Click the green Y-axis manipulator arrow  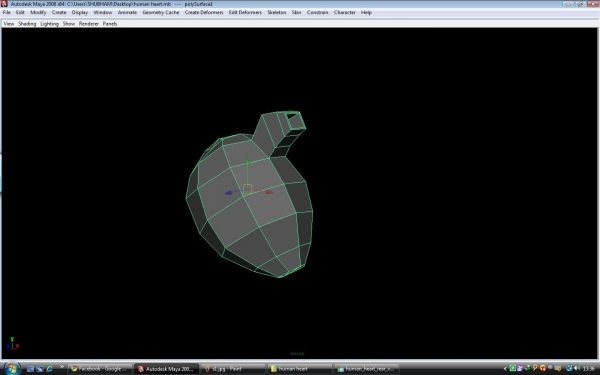point(247,161)
